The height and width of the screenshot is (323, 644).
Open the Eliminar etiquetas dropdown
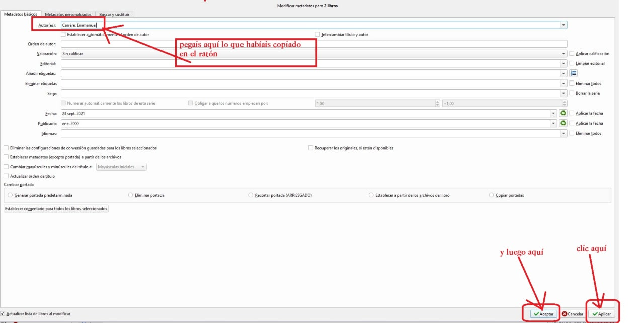click(563, 83)
